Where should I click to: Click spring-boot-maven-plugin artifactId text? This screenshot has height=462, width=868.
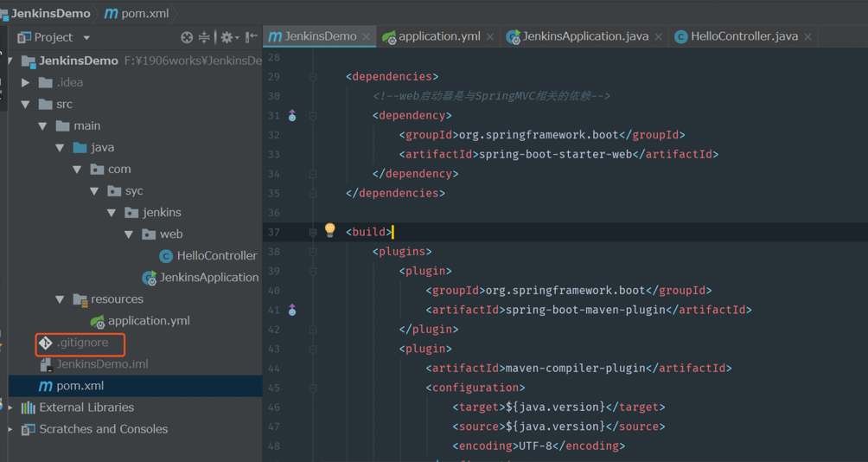tap(585, 310)
